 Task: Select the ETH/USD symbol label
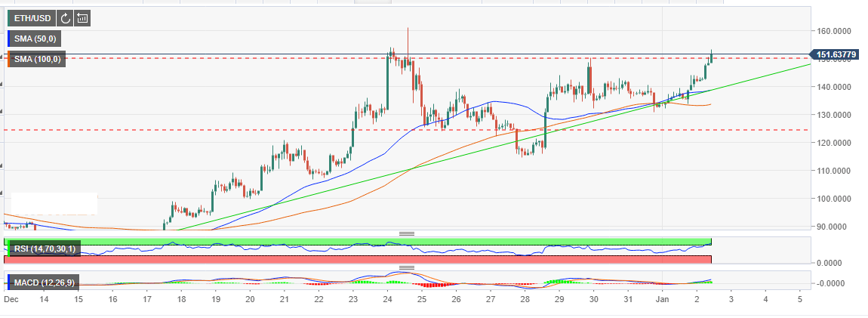coord(31,17)
